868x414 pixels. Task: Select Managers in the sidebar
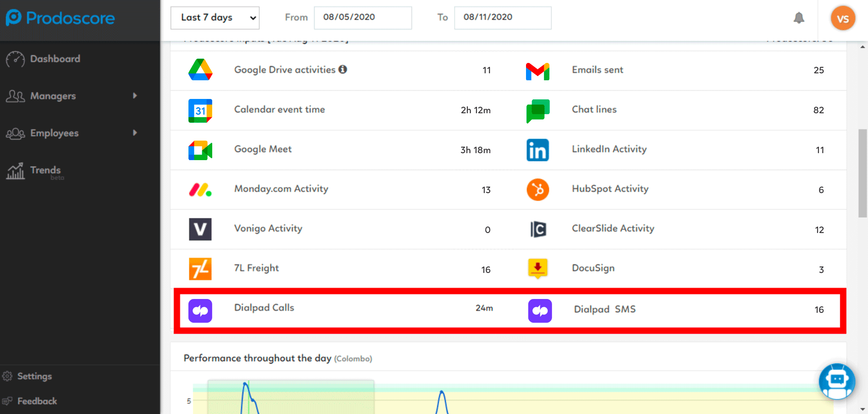[x=53, y=96]
